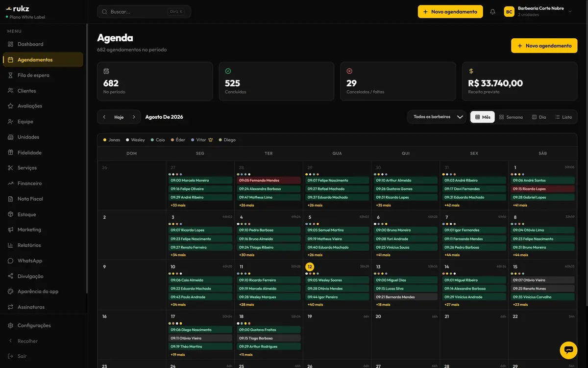Go to the next month arrow
The image size is (588, 368).
[134, 117]
